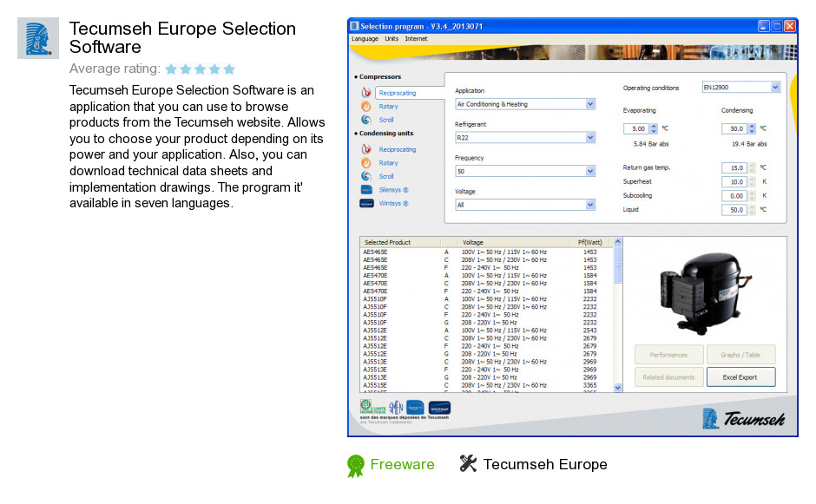Select Rotary icon under Condensing units
The width and height of the screenshot is (816, 504).
click(366, 163)
